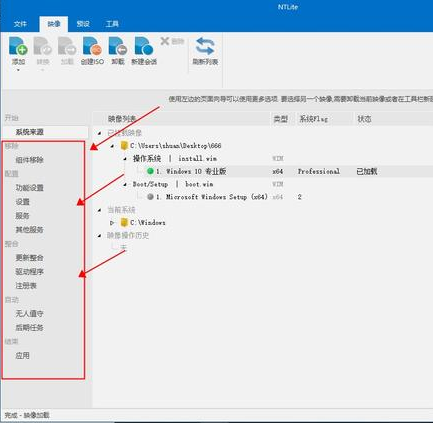Click the folder icon beside C:\Windows

pyautogui.click(x=124, y=222)
